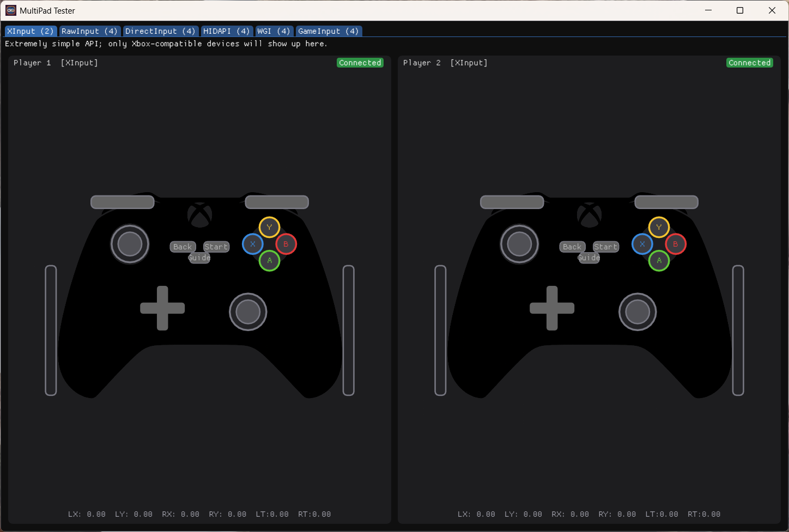
Task: Click Player 2 red B button
Action: (x=676, y=244)
